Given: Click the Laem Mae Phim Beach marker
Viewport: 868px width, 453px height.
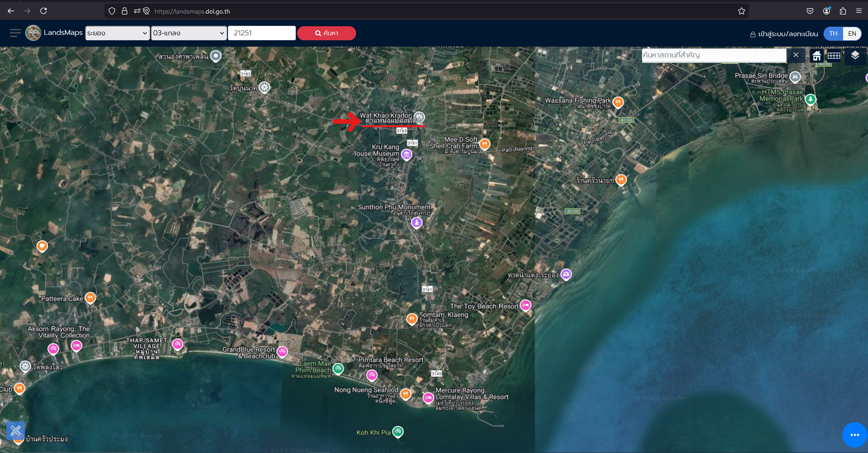Looking at the screenshot, I should coord(338,368).
